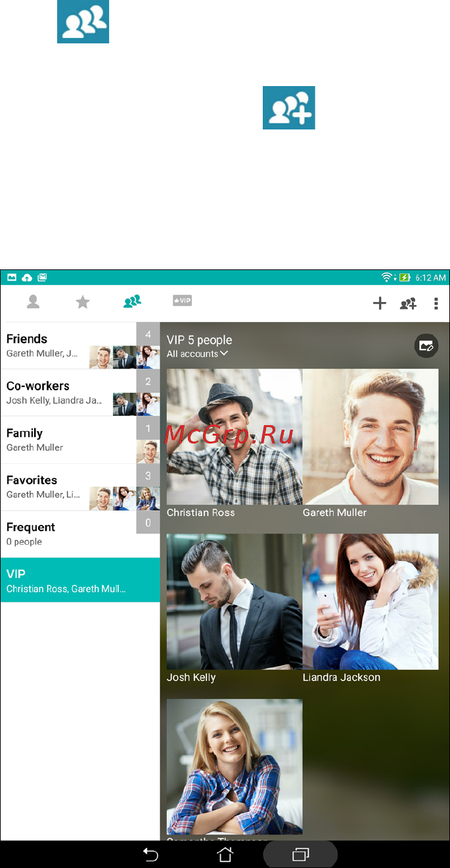Image resolution: width=450 pixels, height=868 pixels.
Task: Tap the picture notification icon in status bar
Action: click(x=12, y=277)
